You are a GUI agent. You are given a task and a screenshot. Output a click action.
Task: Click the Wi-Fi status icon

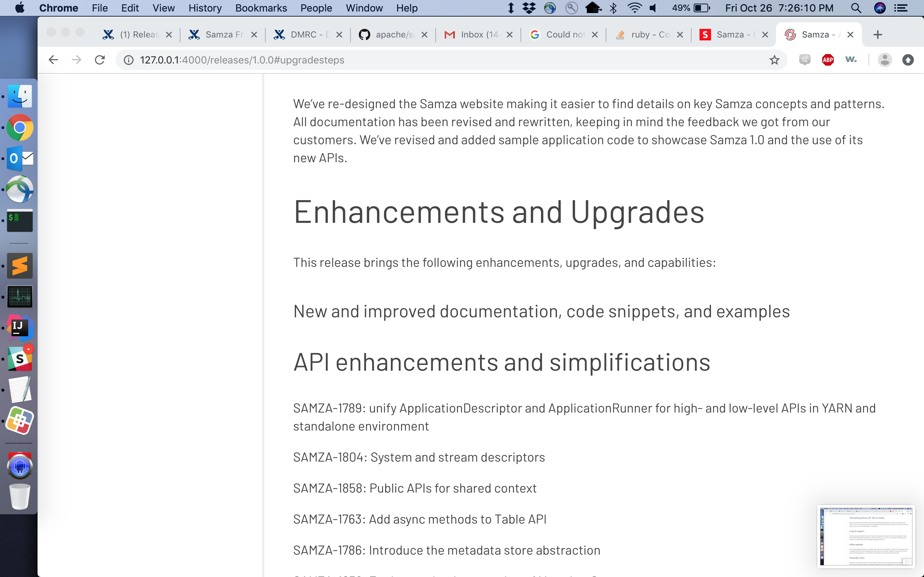coord(634,8)
